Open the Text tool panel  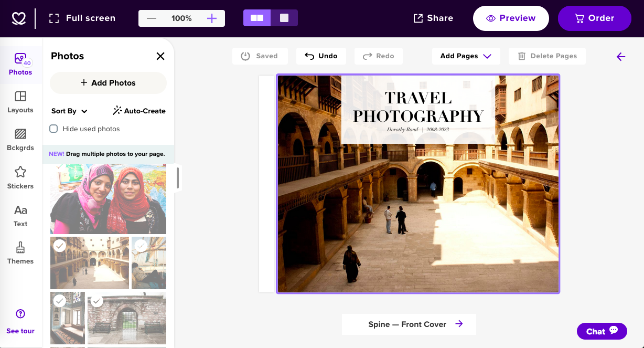pyautogui.click(x=20, y=215)
